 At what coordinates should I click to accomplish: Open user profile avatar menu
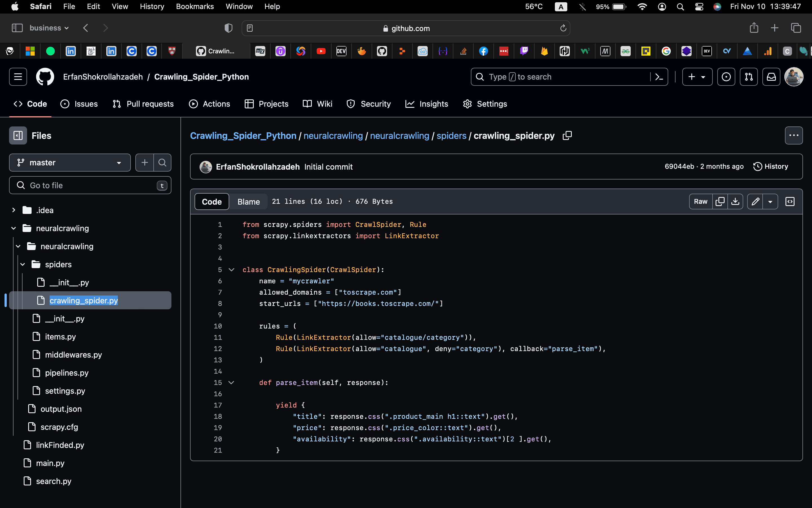[x=794, y=77]
